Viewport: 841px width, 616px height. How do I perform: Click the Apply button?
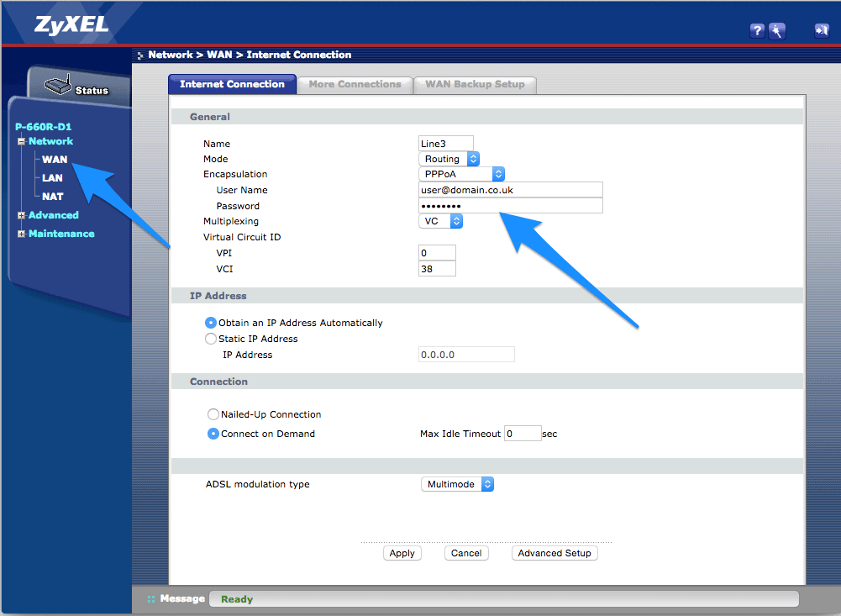[x=402, y=553]
